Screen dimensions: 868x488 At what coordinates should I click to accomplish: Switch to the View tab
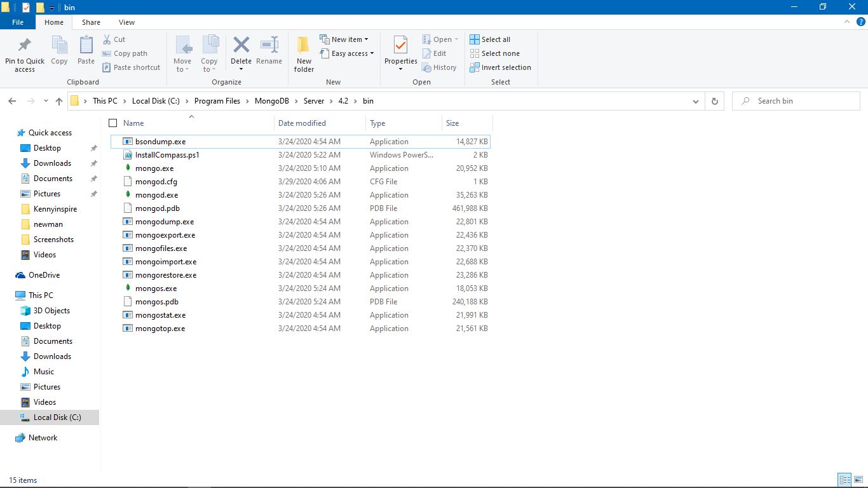click(x=126, y=22)
